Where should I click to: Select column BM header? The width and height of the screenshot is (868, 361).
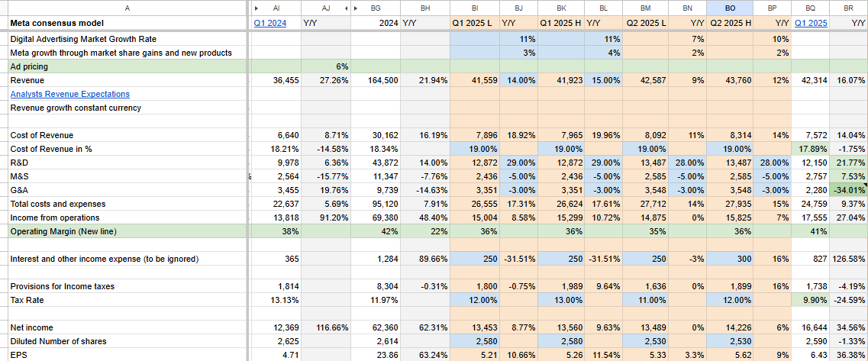[x=645, y=8]
